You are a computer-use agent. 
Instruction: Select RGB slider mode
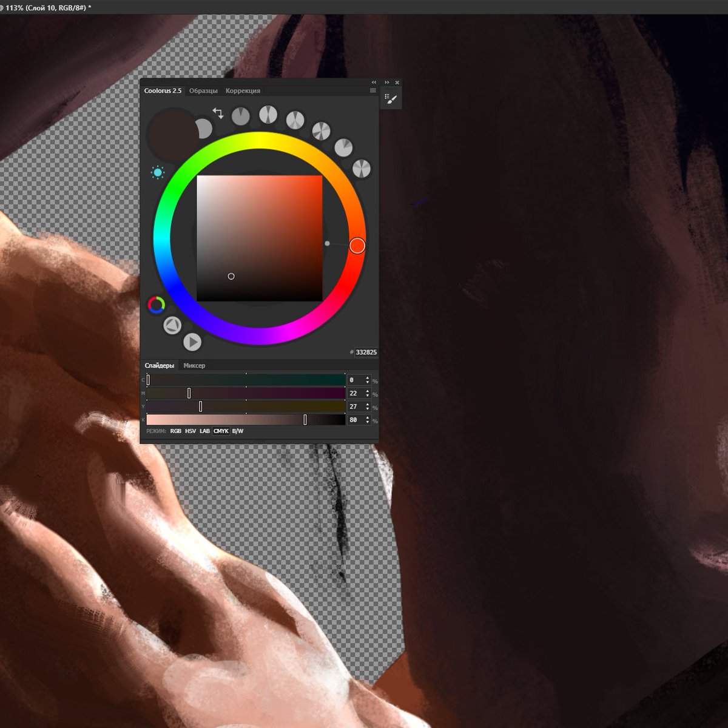175,431
